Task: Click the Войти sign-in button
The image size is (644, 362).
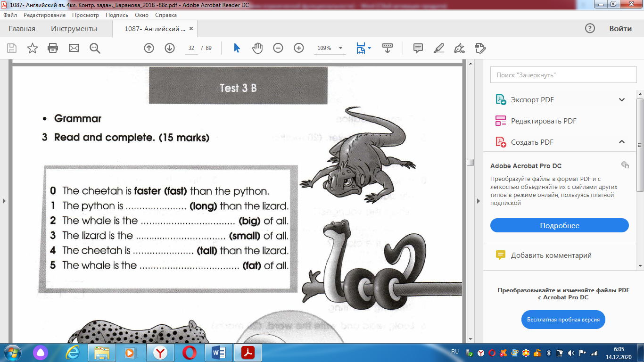Action: tap(620, 28)
